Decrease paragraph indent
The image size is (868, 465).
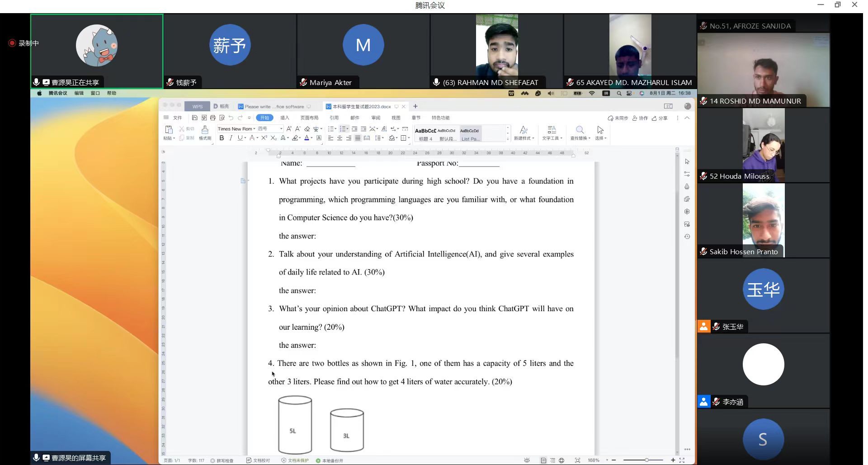[354, 129]
